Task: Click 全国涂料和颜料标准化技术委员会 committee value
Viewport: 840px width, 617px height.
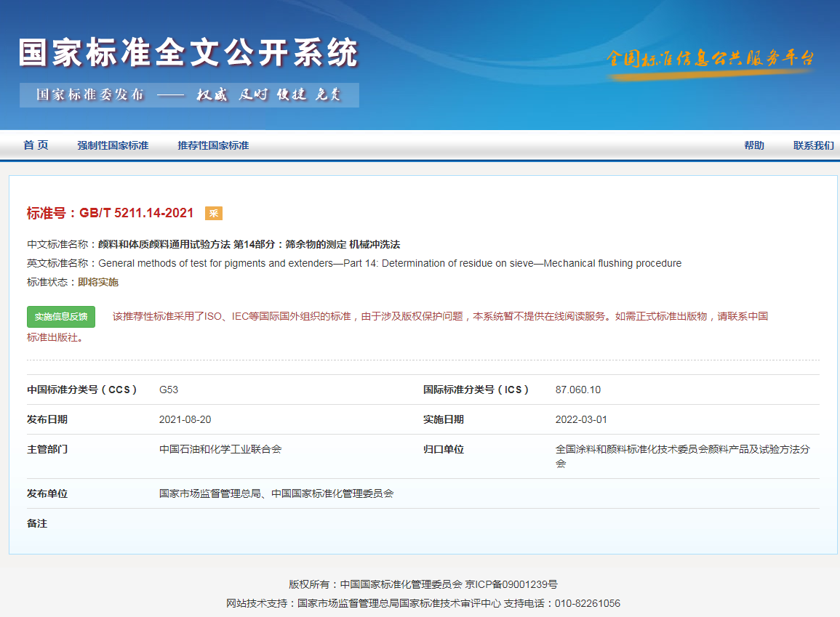Action: (682, 456)
